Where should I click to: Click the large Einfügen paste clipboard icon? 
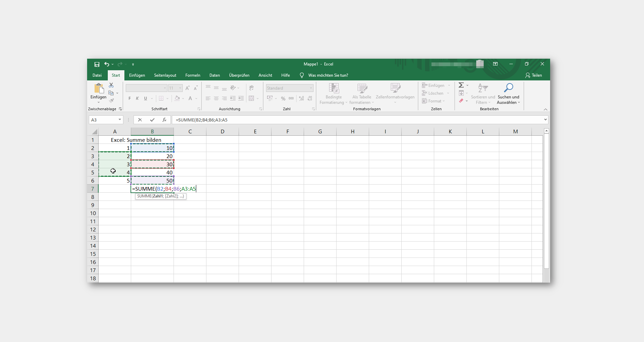(x=99, y=88)
